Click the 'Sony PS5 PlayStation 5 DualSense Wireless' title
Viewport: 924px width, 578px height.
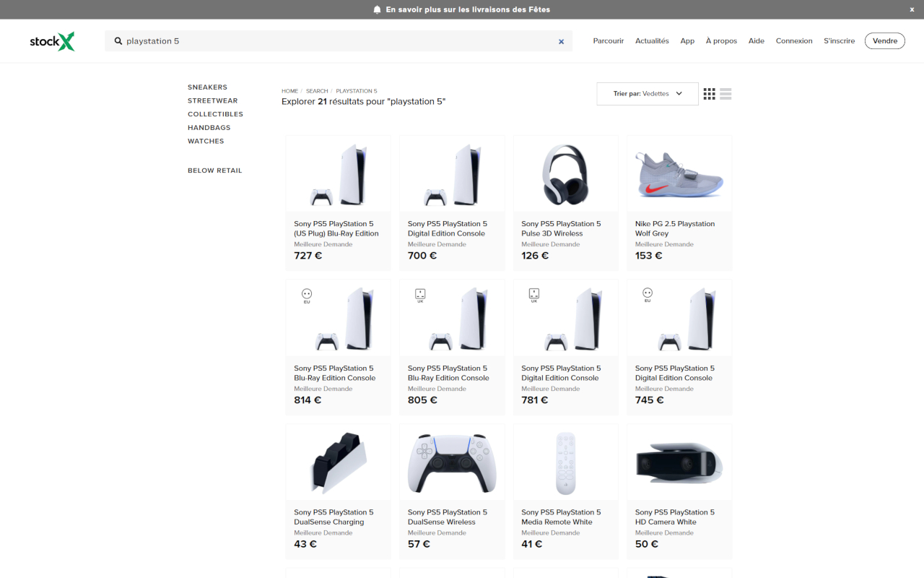[448, 517]
